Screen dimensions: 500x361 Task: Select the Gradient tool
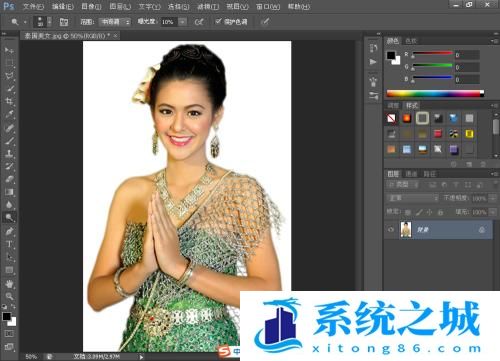coord(9,192)
